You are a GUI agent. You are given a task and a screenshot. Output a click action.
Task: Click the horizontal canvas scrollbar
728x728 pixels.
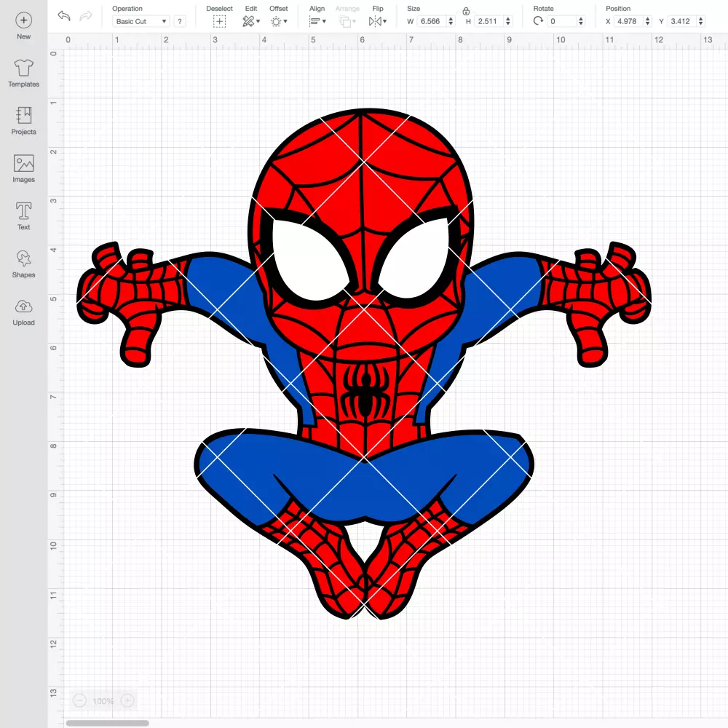107,723
